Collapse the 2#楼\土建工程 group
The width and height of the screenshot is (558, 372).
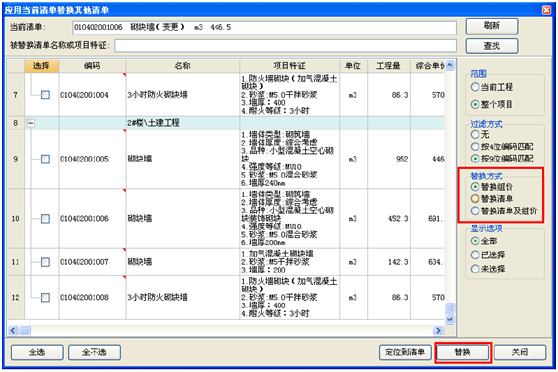(31, 123)
